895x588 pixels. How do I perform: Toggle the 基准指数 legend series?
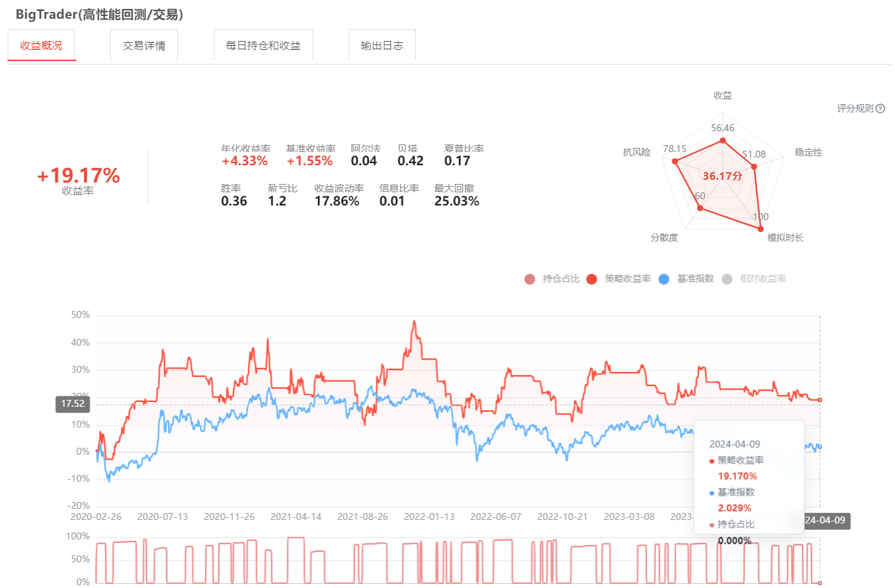tap(686, 279)
